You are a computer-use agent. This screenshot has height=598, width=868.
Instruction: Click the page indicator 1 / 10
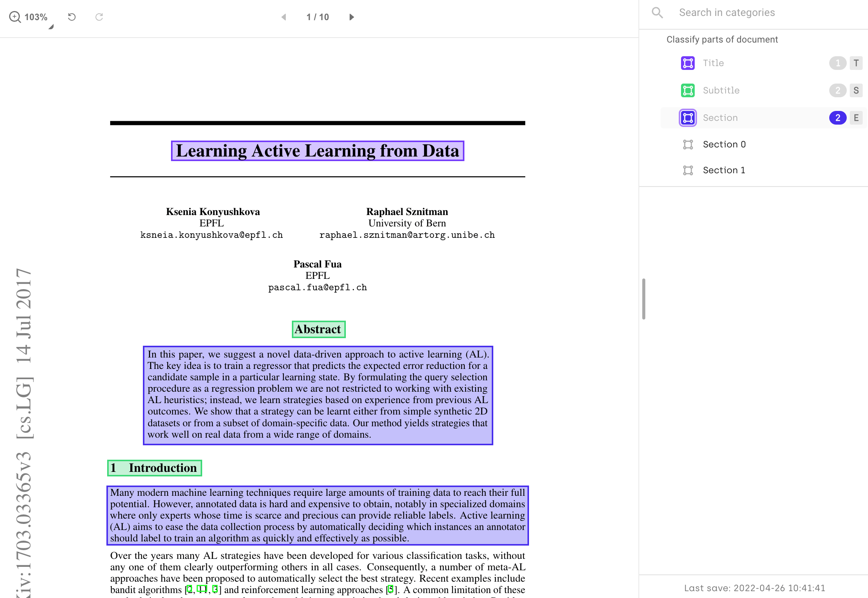click(x=317, y=17)
